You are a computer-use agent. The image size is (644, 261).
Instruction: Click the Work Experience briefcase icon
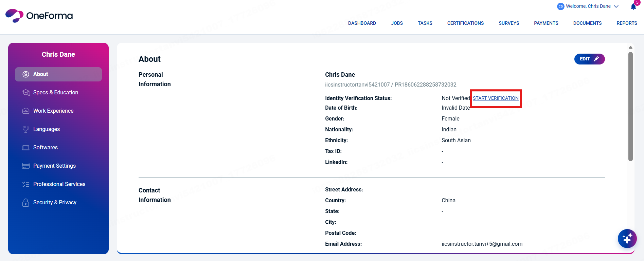[26, 111]
